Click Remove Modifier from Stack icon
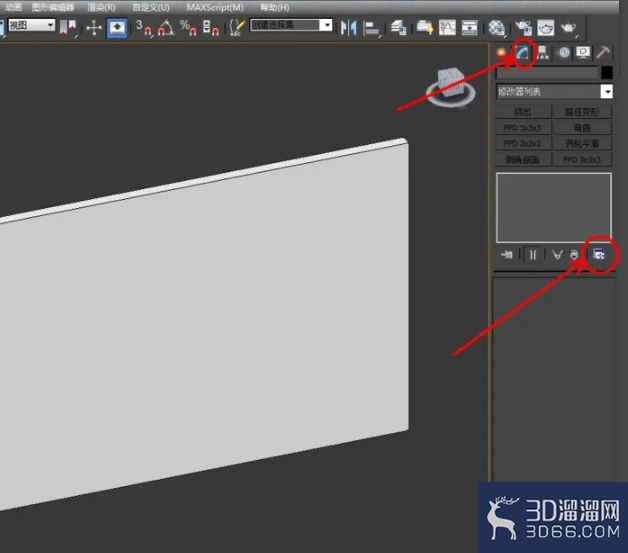Viewport: 628px width, 553px height. pyautogui.click(x=574, y=254)
